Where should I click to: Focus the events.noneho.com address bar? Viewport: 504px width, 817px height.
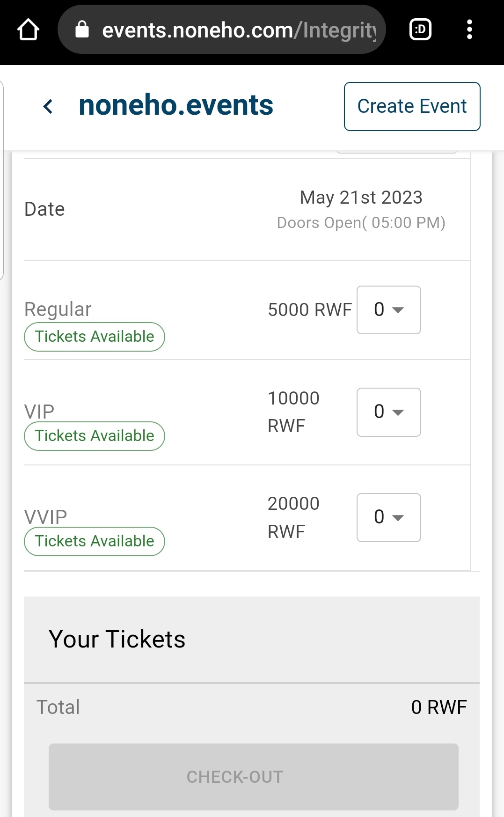point(239,30)
